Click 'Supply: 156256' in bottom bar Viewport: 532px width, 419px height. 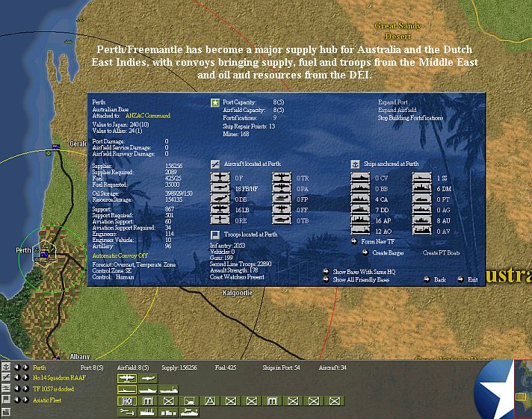179,367
